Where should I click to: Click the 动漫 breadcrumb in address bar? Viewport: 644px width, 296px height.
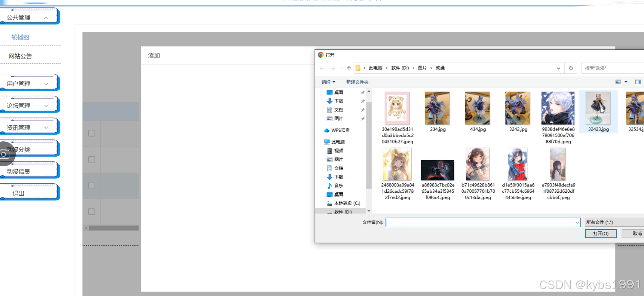pyautogui.click(x=440, y=68)
